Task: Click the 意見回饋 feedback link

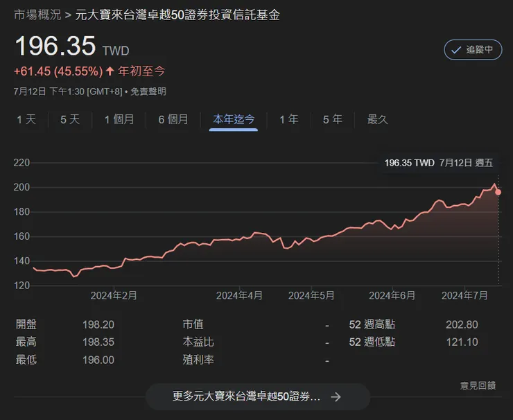Action: coord(478,385)
